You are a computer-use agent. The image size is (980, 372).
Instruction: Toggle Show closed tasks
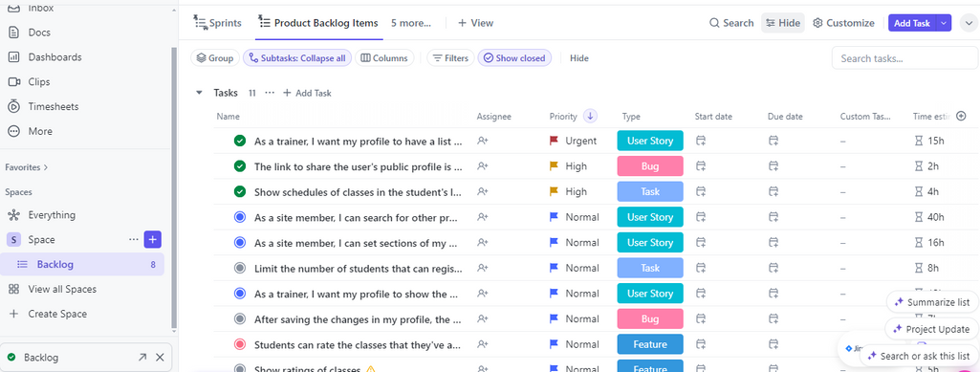(x=514, y=58)
